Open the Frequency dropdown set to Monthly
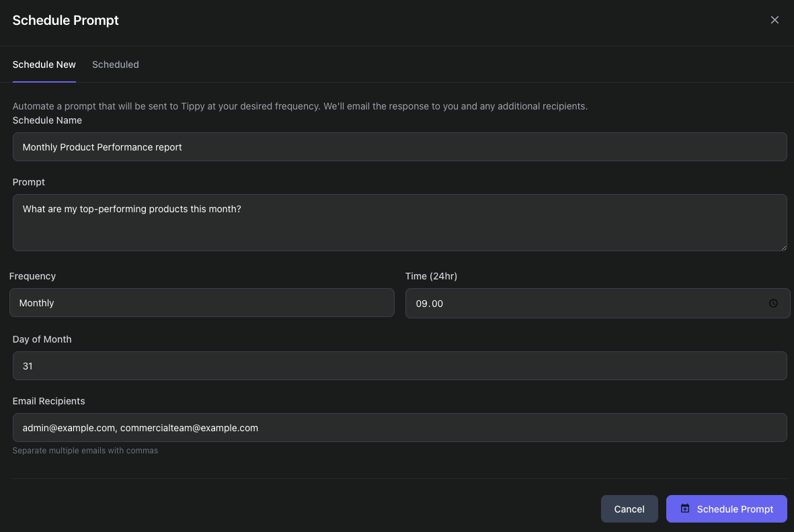This screenshot has width=794, height=532. [202, 303]
